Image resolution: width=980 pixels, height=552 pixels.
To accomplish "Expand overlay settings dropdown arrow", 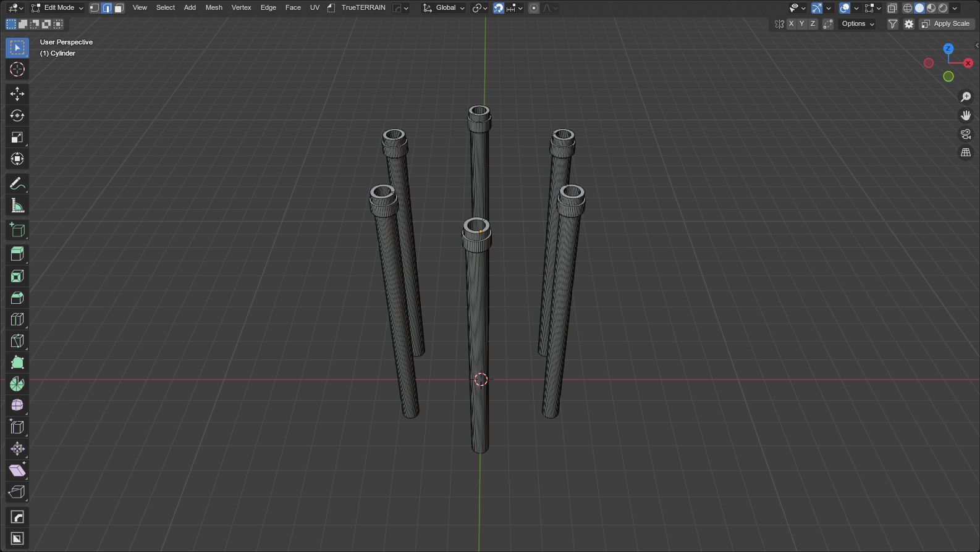I will point(856,8).
